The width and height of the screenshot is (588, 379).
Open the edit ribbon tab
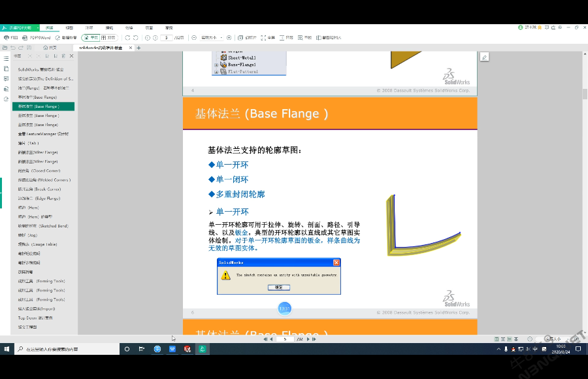[x=109, y=27]
